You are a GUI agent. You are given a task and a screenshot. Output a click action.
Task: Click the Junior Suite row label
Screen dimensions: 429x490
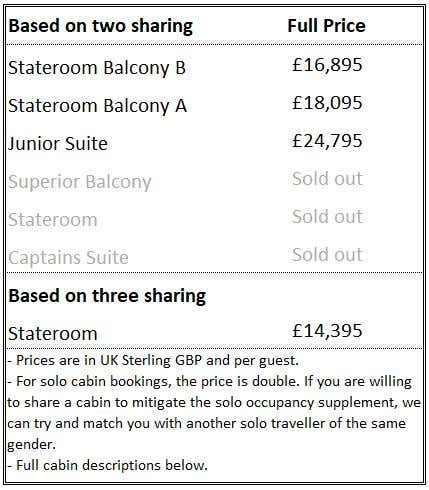pyautogui.click(x=58, y=144)
